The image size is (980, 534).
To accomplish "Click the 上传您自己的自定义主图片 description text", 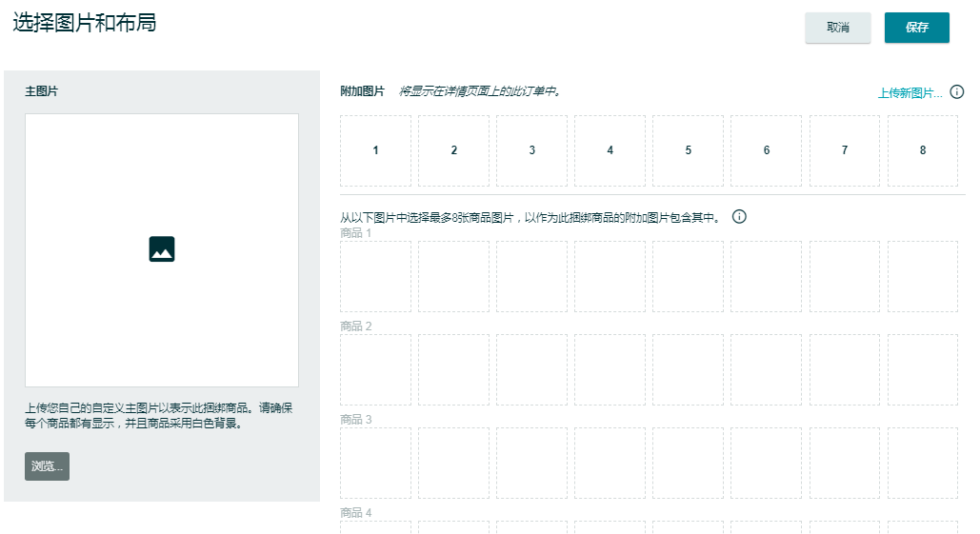I will pos(159,415).
